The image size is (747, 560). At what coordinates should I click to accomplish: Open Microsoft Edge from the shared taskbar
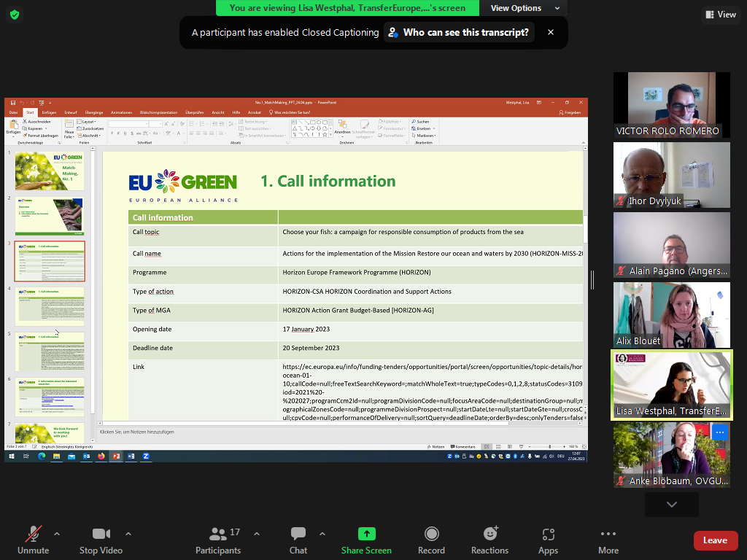click(42, 456)
